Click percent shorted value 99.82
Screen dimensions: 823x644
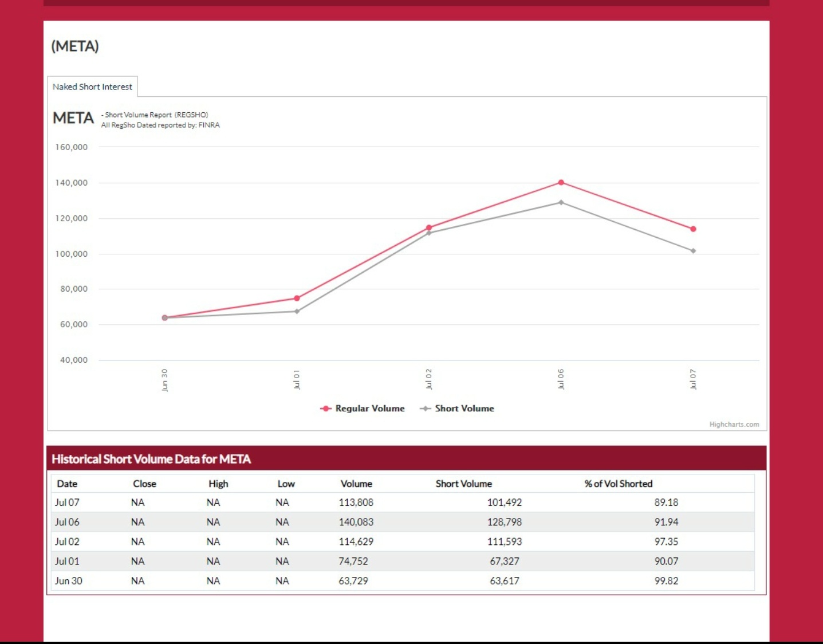(666, 580)
